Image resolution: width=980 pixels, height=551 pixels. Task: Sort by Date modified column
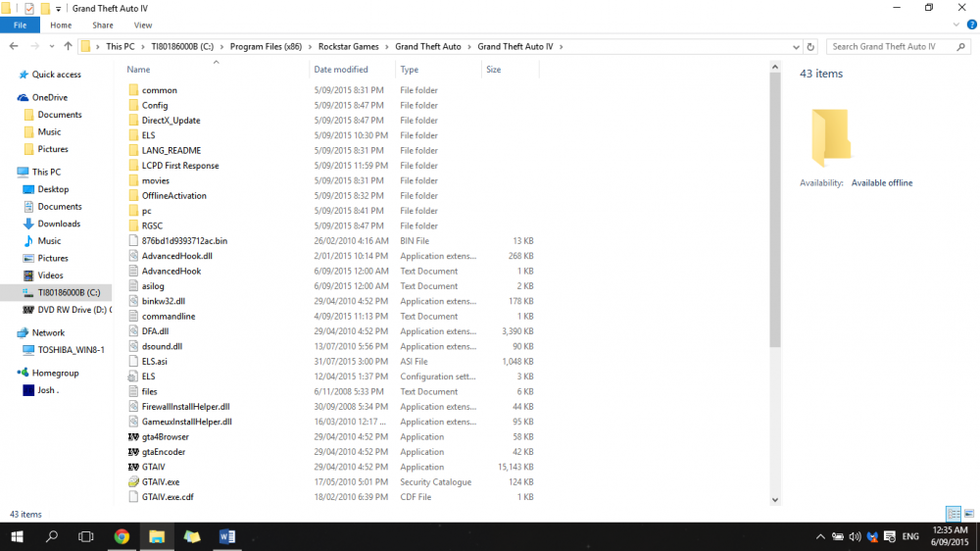[x=341, y=70]
